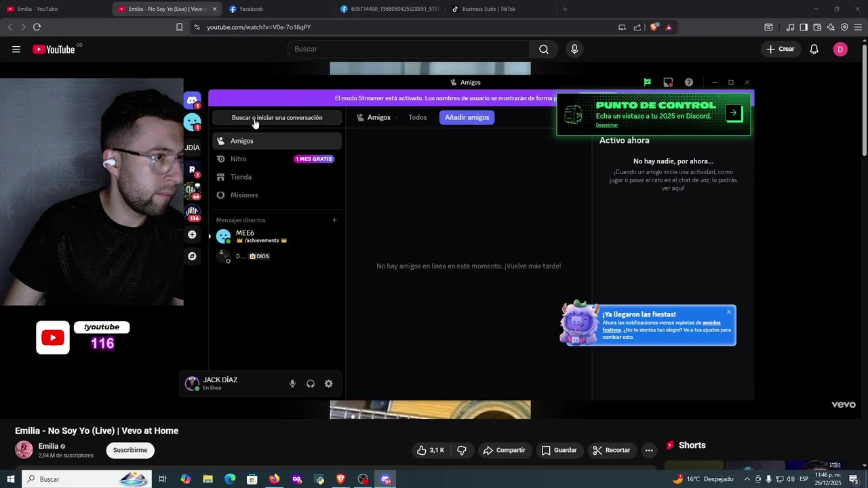This screenshot has height=488, width=868.
Task: Start YouTube voice search microphone
Action: click(574, 49)
